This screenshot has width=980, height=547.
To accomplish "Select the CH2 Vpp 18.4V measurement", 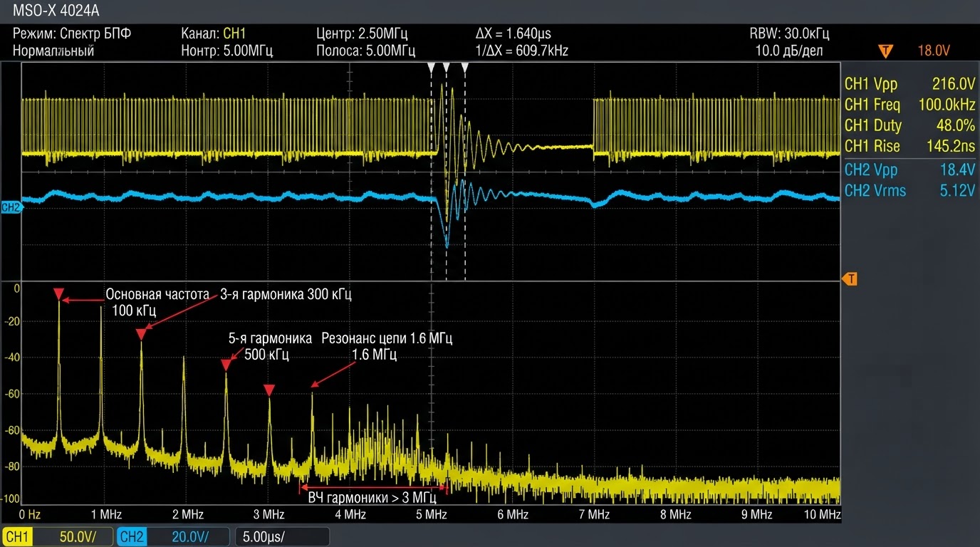I will coord(909,170).
